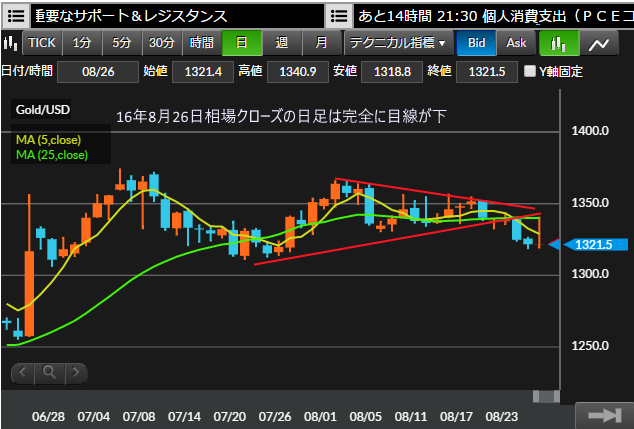The image size is (634, 429).
Task: Select the TICK timeframe
Action: click(43, 44)
